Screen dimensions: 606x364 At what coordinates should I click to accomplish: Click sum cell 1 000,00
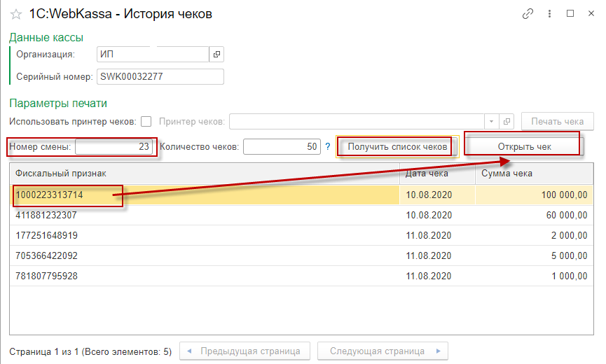[534, 276]
